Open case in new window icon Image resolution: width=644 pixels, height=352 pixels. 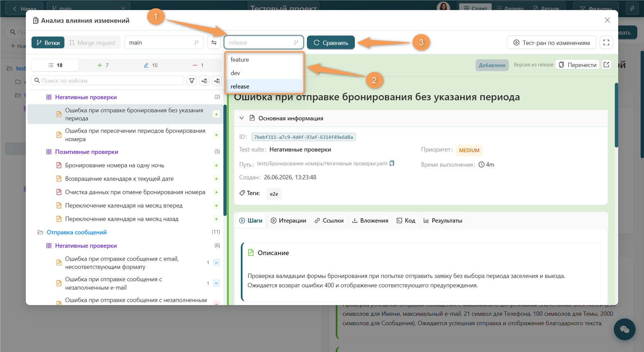coord(606,65)
